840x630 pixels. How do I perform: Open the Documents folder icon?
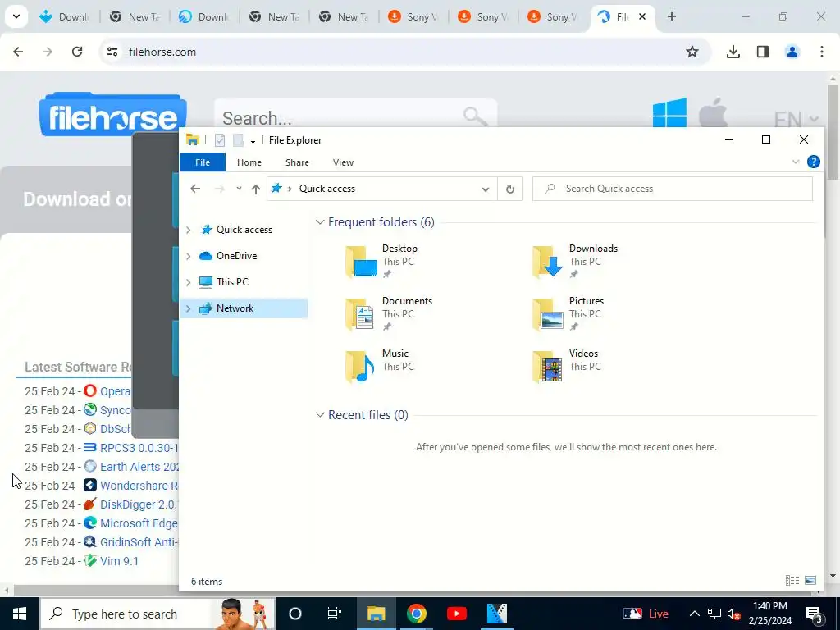pyautogui.click(x=360, y=314)
